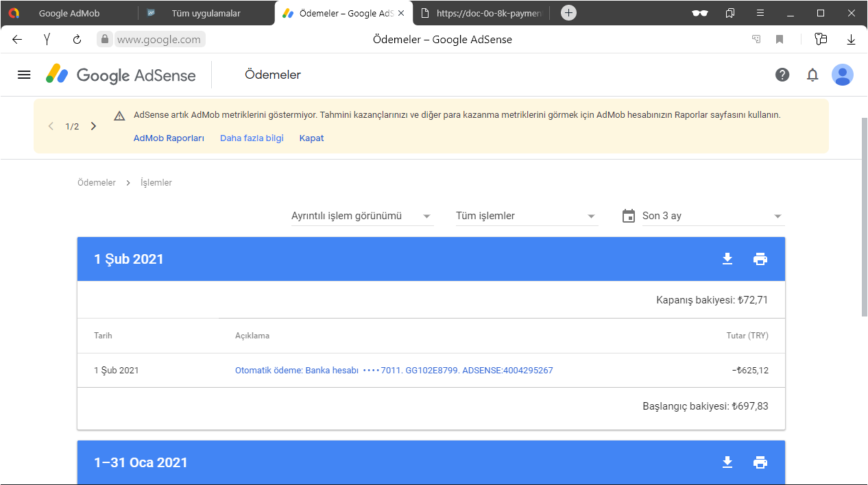Image resolution: width=868 pixels, height=485 pixels.
Task: Click Ödemeler breadcrumb link
Action: pyautogui.click(x=97, y=183)
